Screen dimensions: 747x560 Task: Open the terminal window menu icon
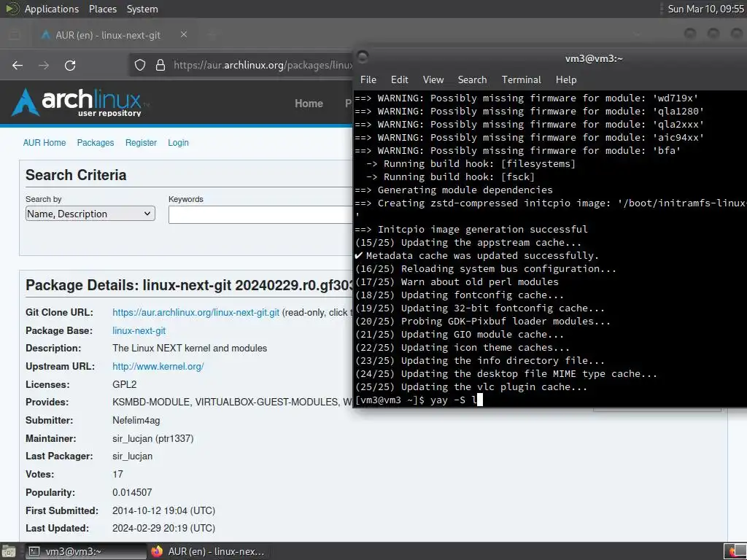[x=363, y=57]
